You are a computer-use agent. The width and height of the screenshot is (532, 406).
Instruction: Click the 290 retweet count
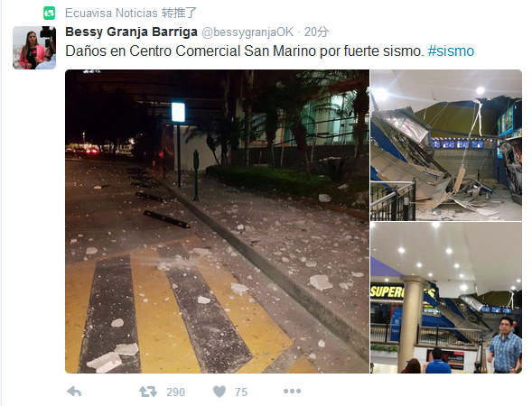tap(175, 392)
